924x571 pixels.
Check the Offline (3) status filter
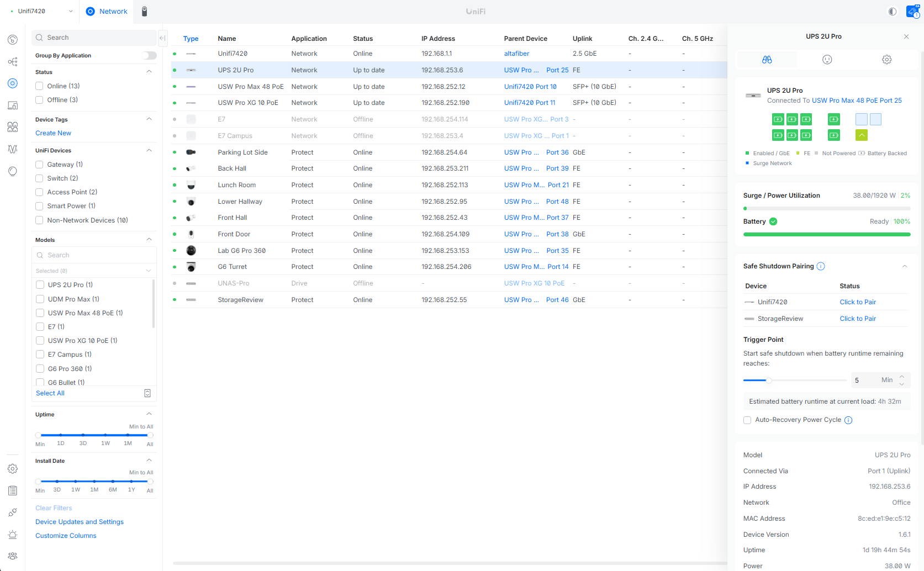click(39, 100)
